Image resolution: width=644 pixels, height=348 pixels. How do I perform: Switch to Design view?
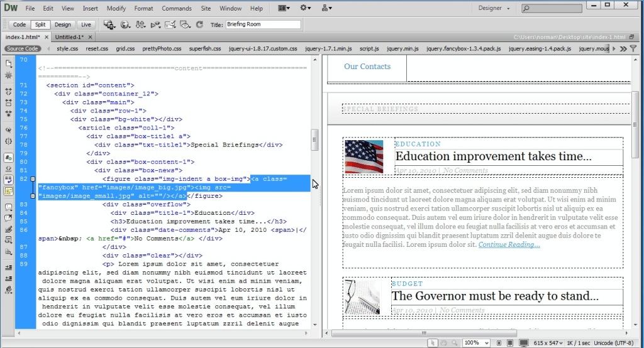click(x=62, y=25)
